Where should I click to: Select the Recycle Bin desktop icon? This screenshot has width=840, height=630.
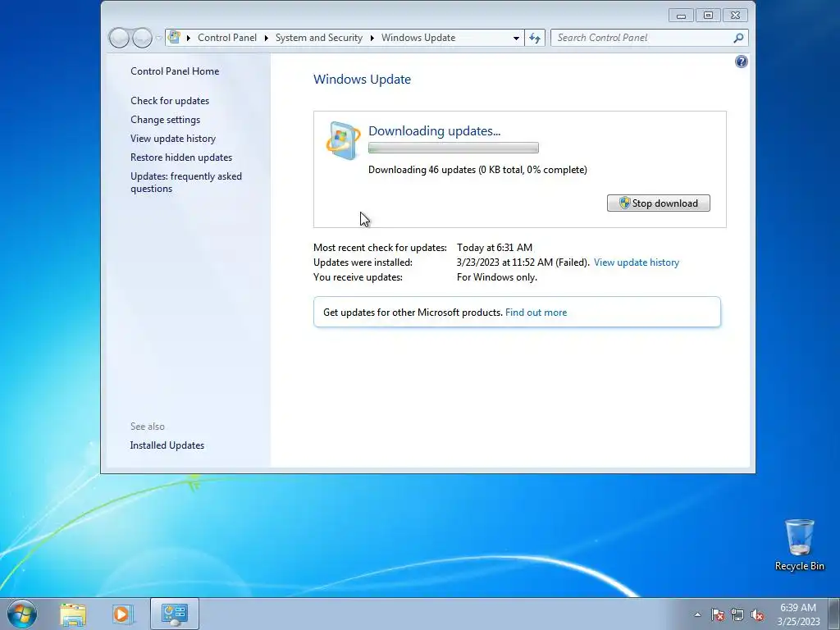[799, 545]
